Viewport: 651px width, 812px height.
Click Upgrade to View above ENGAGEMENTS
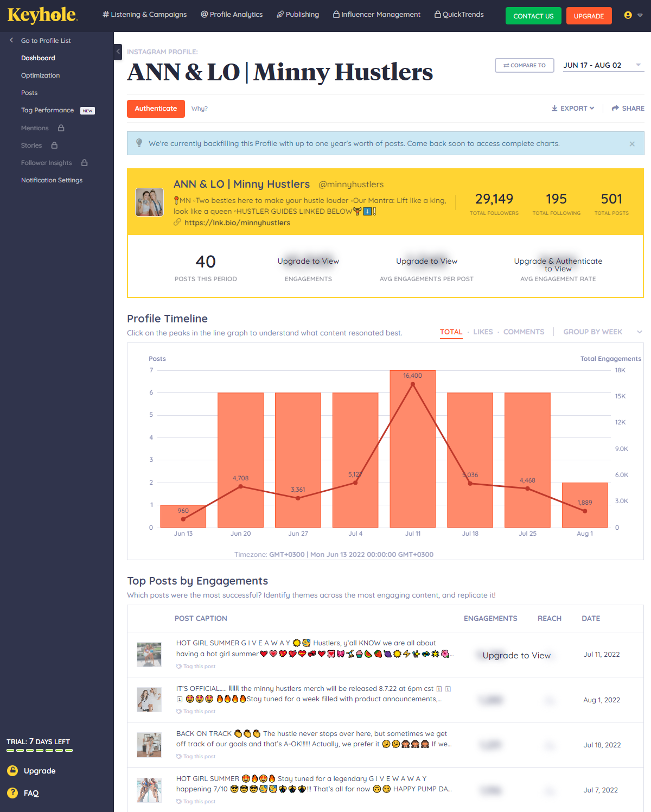(308, 261)
